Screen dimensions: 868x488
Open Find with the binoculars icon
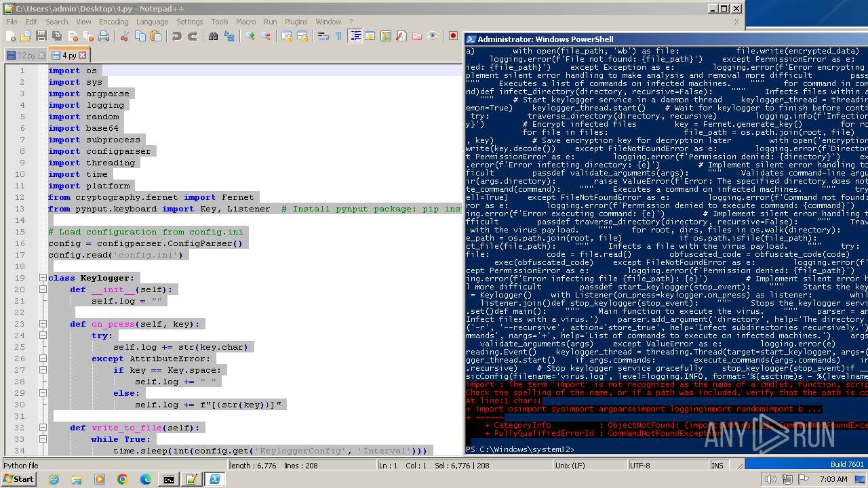[x=214, y=36]
